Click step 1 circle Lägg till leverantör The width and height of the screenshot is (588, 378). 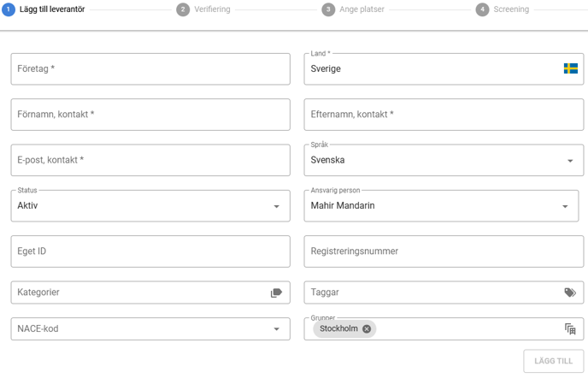(x=9, y=9)
